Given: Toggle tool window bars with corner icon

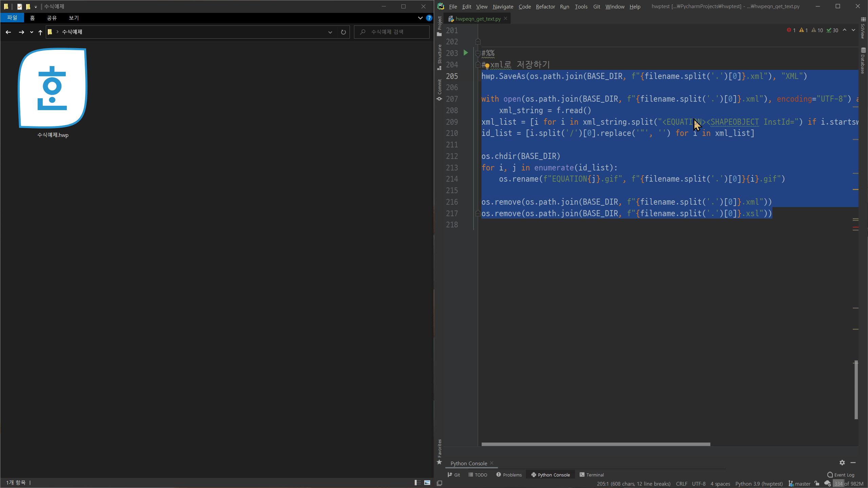Looking at the screenshot, I should click(x=439, y=483).
